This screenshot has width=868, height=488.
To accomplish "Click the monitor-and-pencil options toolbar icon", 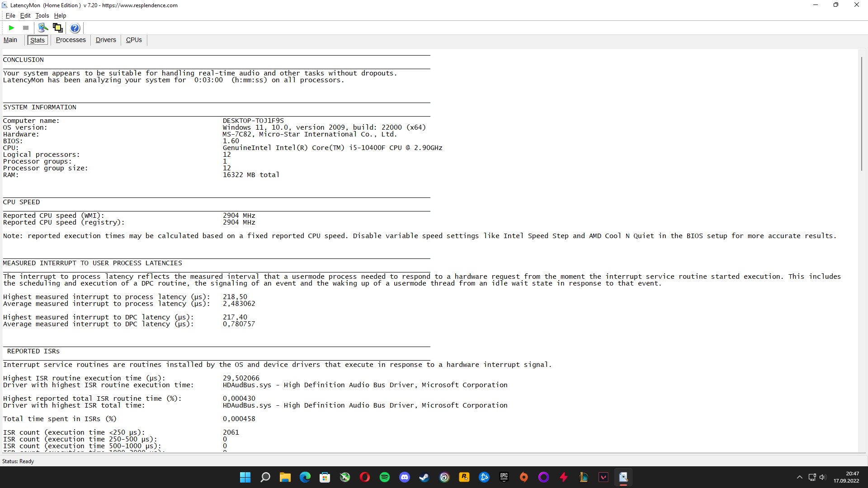I will (x=43, y=28).
